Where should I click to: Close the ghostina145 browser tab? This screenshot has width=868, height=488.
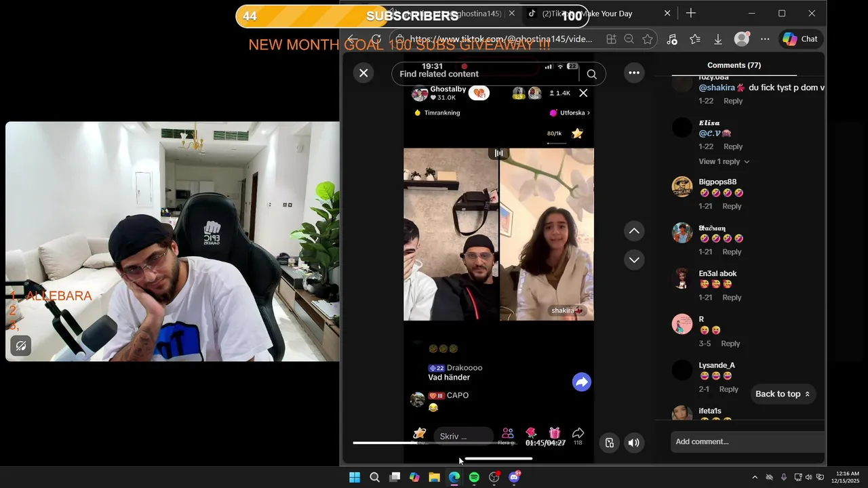[x=512, y=13]
